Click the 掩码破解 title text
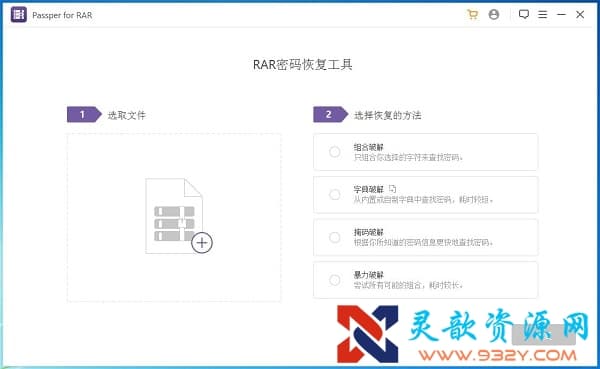 368,232
